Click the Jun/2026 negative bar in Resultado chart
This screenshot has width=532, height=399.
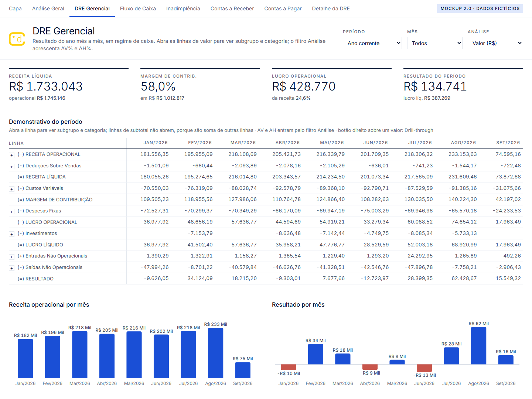click(x=424, y=368)
